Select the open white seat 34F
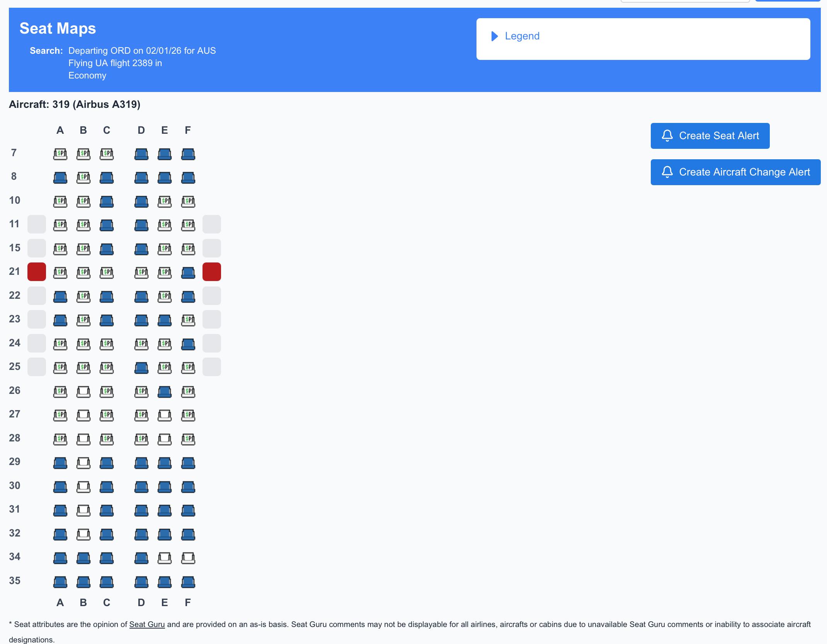Image resolution: width=827 pixels, height=644 pixels. (x=188, y=558)
